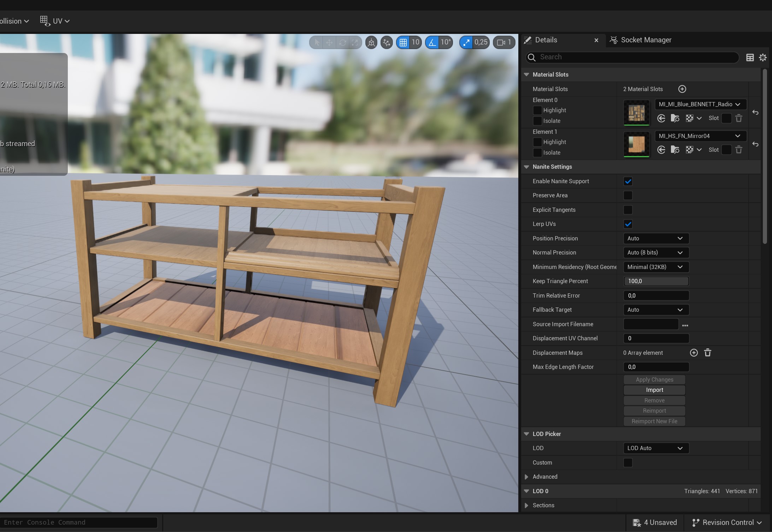Enable Isolate for Element 0
This screenshot has height=532, width=772.
click(537, 121)
